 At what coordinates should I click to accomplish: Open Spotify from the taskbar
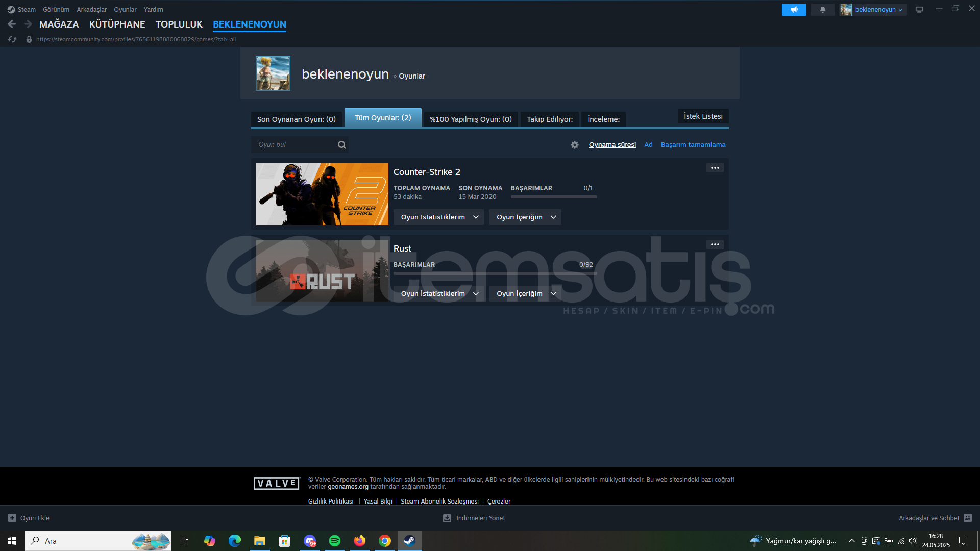(x=335, y=541)
